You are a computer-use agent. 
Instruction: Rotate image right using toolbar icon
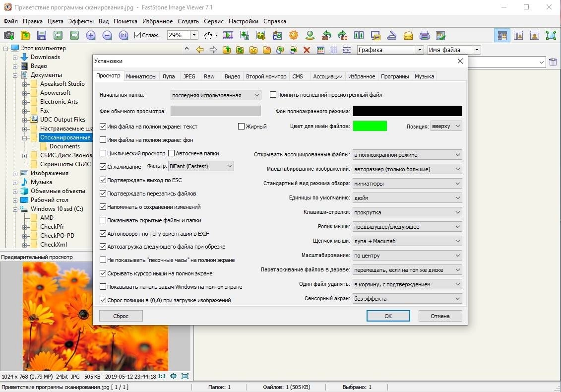(342, 35)
